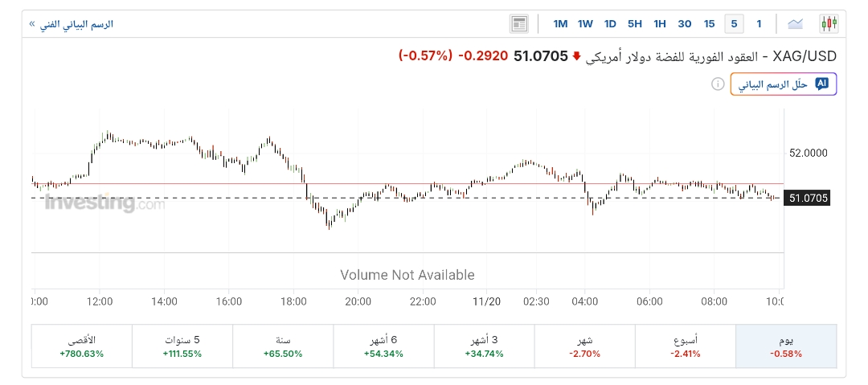This screenshot has height=385, width=868.
Task: Select the 1W timeframe
Action: pyautogui.click(x=585, y=23)
